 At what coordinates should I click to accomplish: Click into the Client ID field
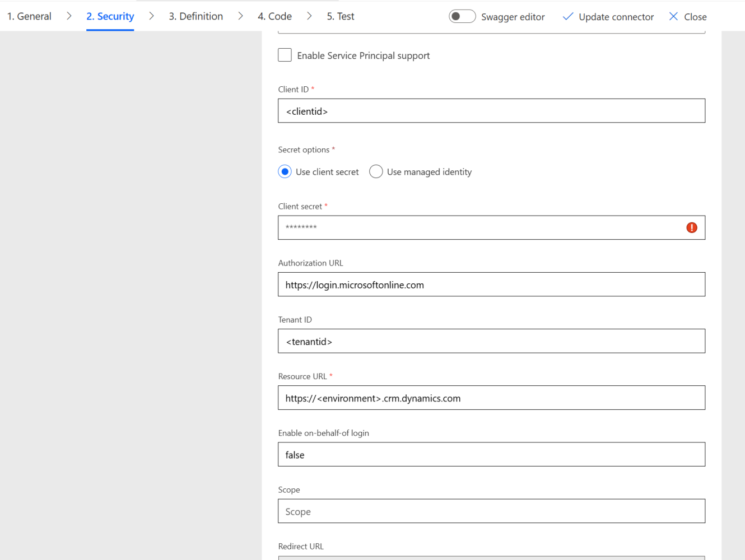point(491,111)
